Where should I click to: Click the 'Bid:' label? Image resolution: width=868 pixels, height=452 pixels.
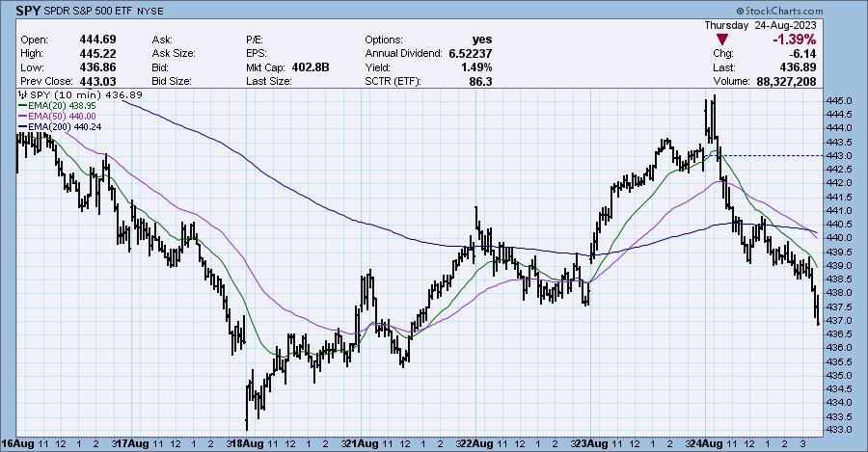tap(160, 67)
